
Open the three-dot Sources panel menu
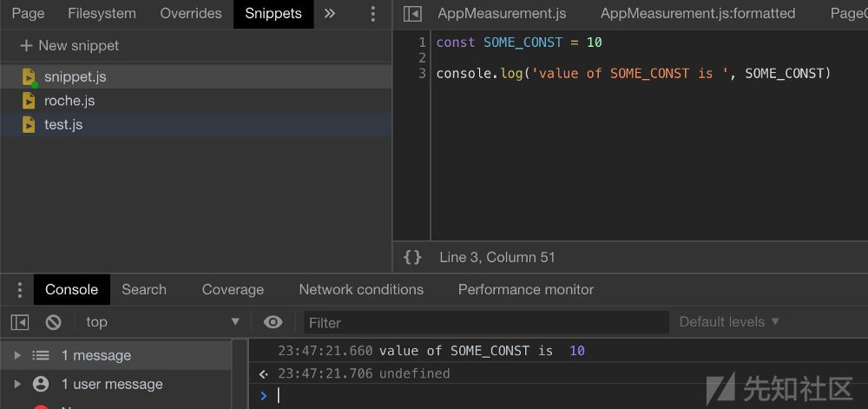tap(373, 14)
